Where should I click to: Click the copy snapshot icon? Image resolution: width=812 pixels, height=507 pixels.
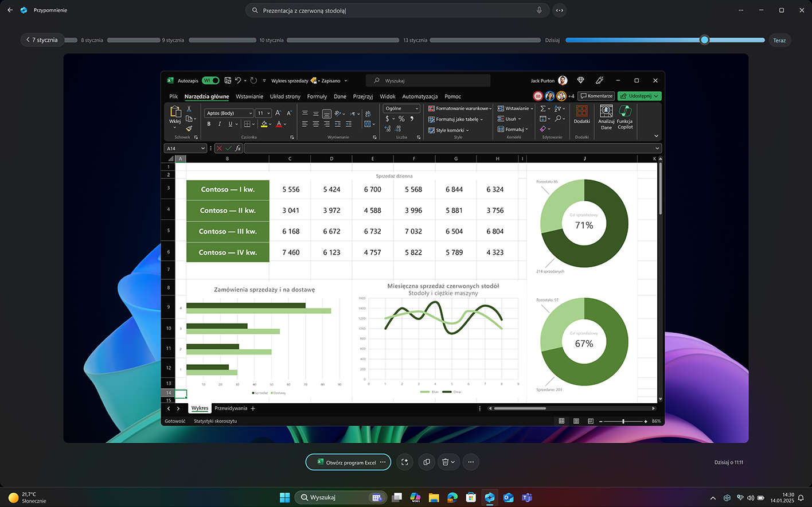click(427, 462)
